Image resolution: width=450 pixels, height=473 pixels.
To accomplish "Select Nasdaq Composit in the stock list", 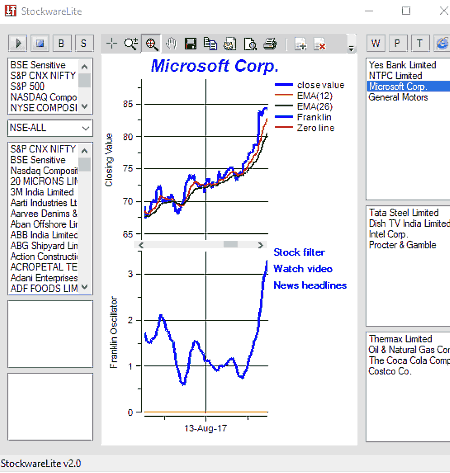I will [44, 171].
